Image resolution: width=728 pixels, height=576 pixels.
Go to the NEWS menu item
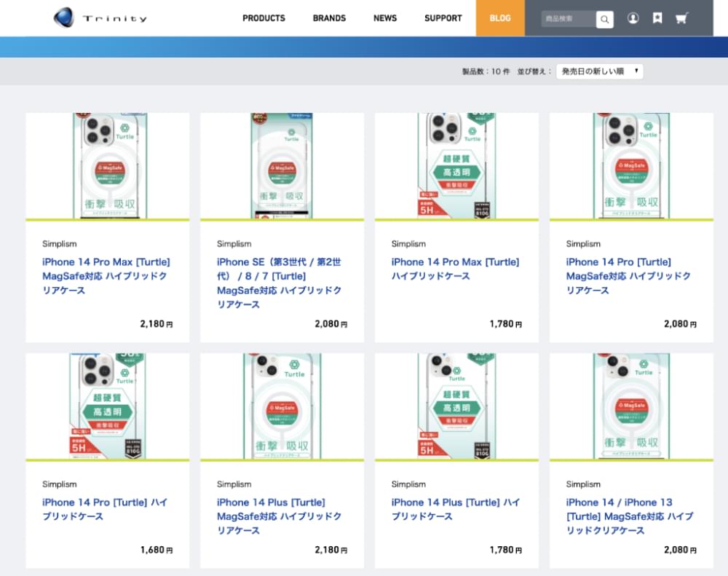385,18
